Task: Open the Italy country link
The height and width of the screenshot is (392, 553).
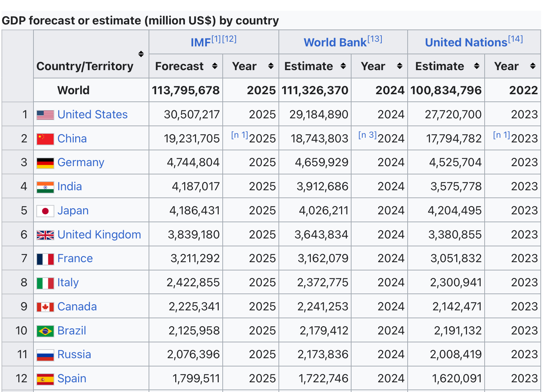Action: coord(68,282)
